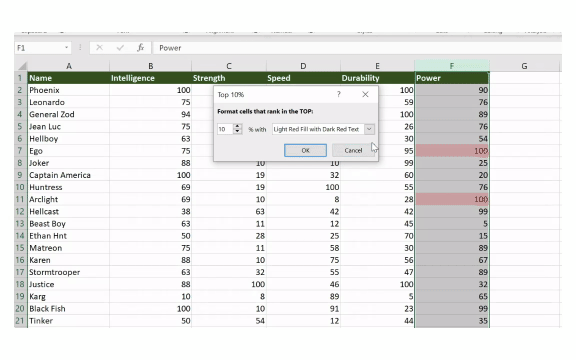Select the General Zod name cell
This screenshot has width=576, height=360.
click(x=69, y=114)
